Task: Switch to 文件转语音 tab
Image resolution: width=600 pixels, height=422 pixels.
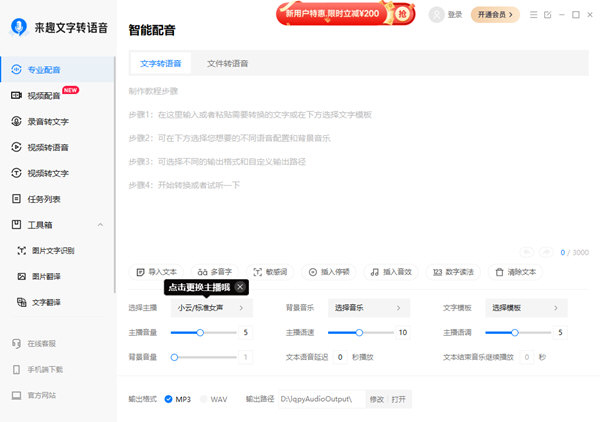Action: pos(228,64)
